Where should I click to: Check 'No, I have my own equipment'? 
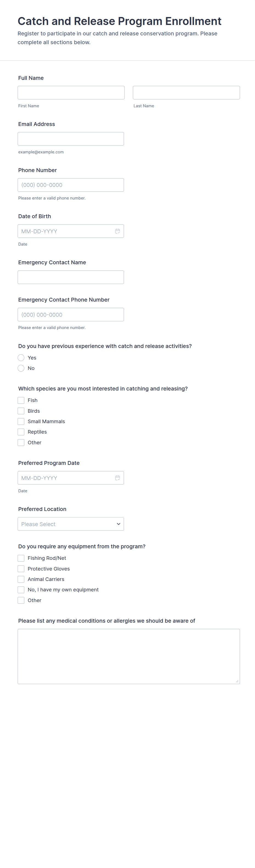[x=21, y=590]
